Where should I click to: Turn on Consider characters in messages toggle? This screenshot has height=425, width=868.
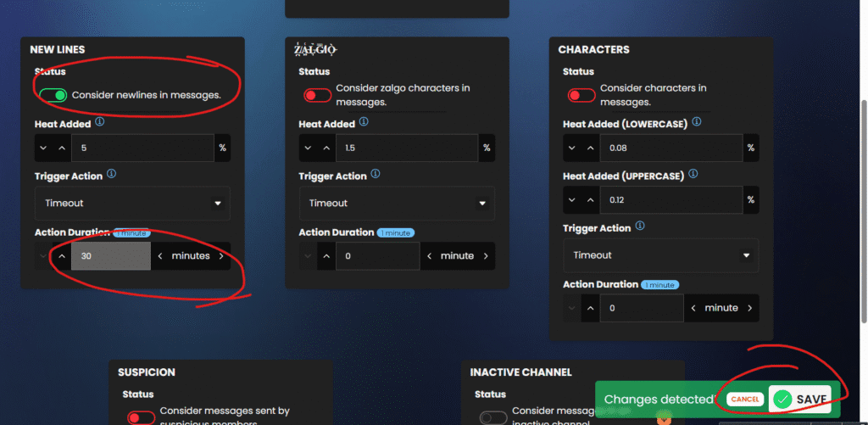[x=581, y=95]
